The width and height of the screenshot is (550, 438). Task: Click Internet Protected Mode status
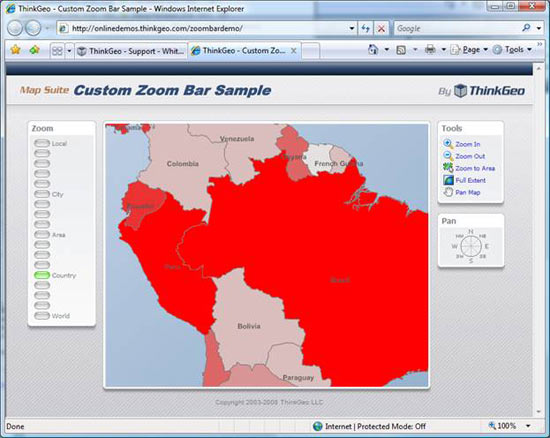click(369, 426)
